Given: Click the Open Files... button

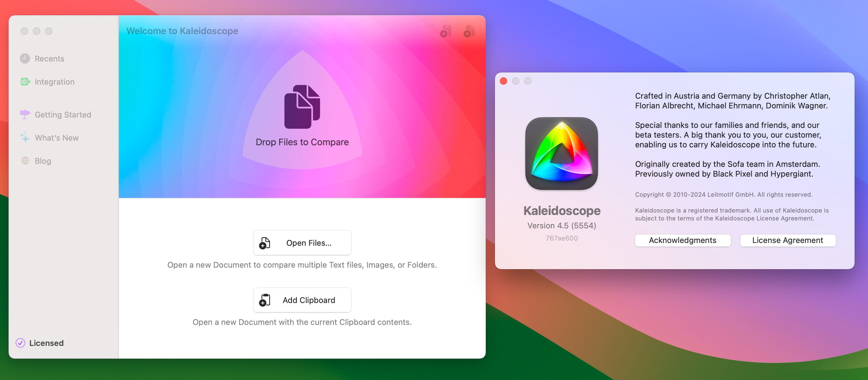Looking at the screenshot, I should 302,243.
